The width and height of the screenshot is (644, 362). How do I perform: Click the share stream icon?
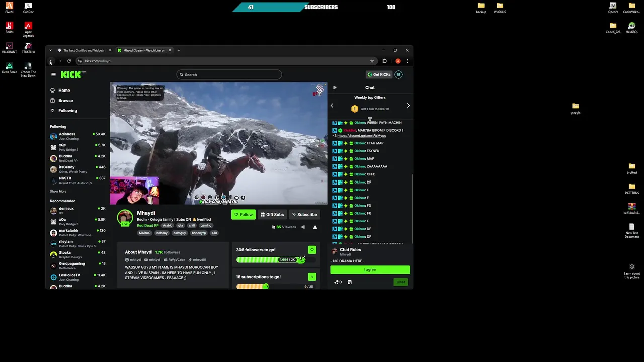point(303,227)
